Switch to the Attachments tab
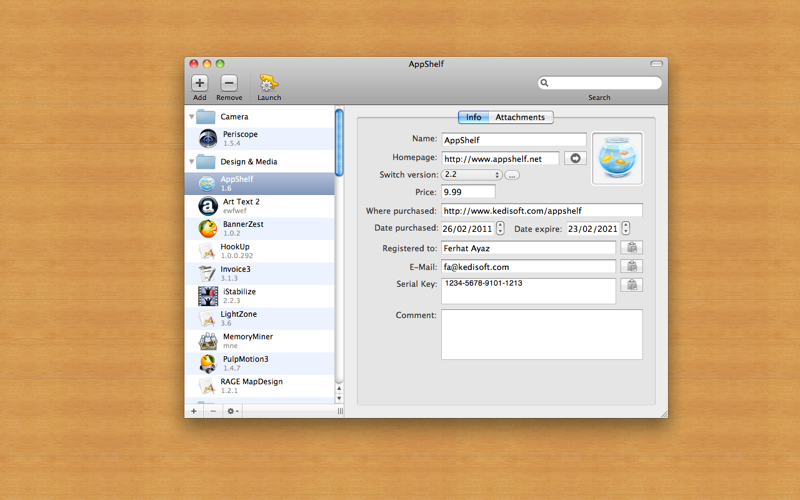The width and height of the screenshot is (800, 500). point(520,117)
